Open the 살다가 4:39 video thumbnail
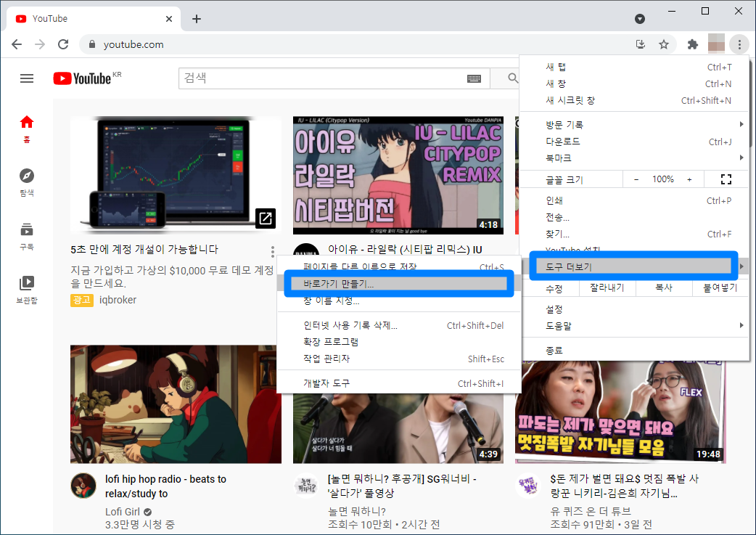The height and width of the screenshot is (535, 756). point(398,427)
